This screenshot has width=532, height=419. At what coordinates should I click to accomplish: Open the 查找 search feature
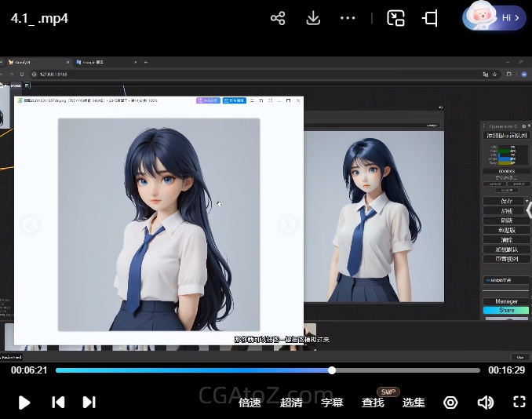click(373, 403)
